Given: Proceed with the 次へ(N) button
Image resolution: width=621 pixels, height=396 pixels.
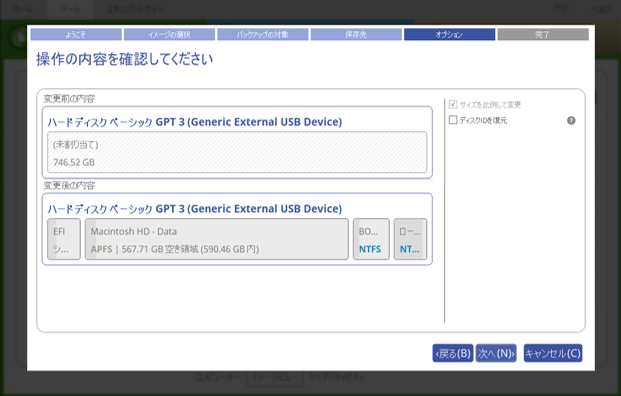Looking at the screenshot, I should [x=496, y=353].
